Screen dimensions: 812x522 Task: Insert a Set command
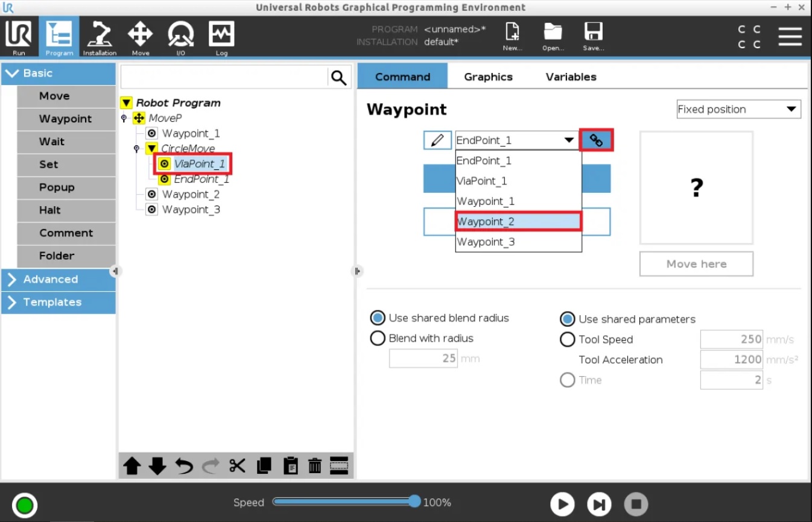(66, 165)
